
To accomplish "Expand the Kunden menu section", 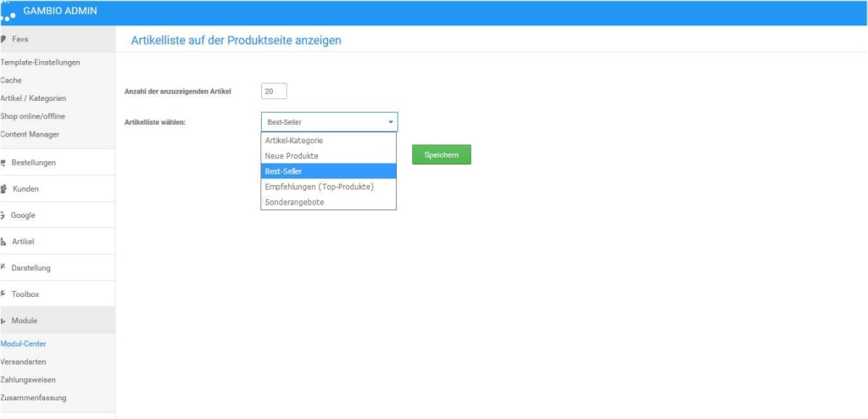I will pos(58,188).
